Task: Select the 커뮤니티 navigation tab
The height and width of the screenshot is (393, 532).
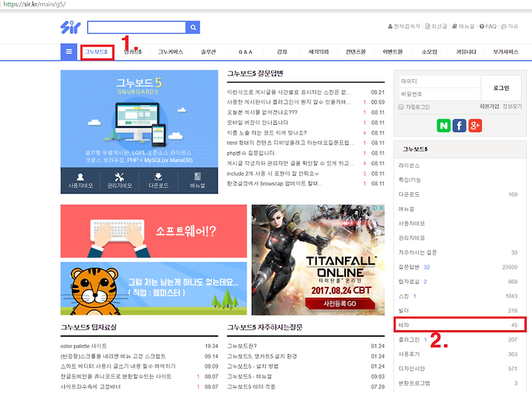Action: tap(465, 52)
